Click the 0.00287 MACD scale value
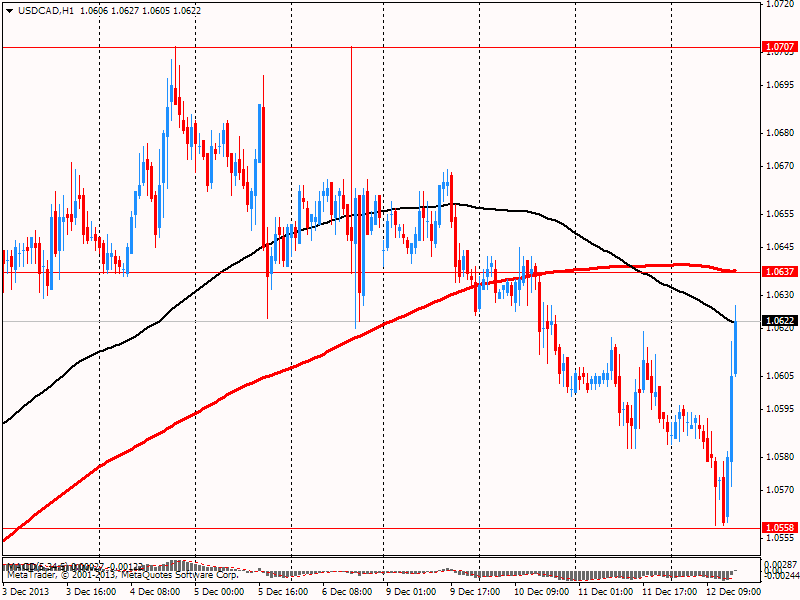This screenshot has width=800, height=600. click(780, 565)
